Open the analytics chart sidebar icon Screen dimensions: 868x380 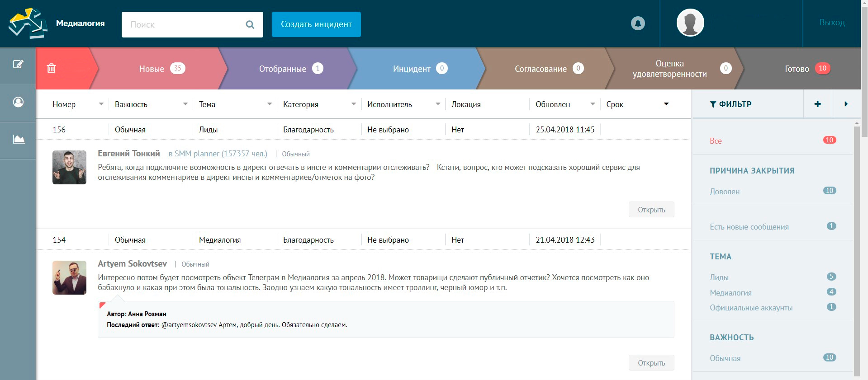(x=19, y=139)
